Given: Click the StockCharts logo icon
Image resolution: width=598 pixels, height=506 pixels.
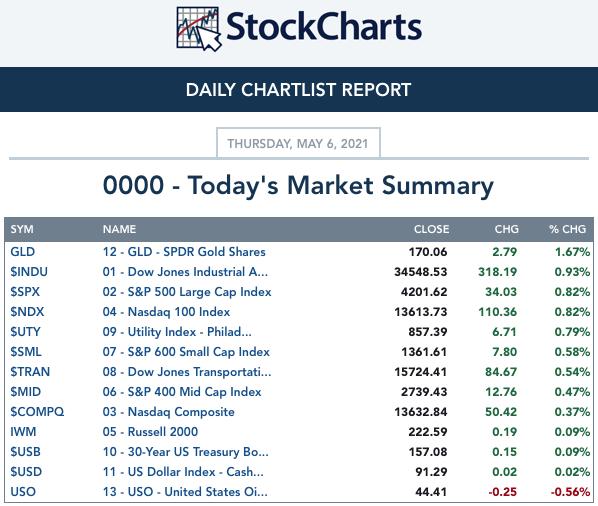Looking at the screenshot, I should point(199,29).
